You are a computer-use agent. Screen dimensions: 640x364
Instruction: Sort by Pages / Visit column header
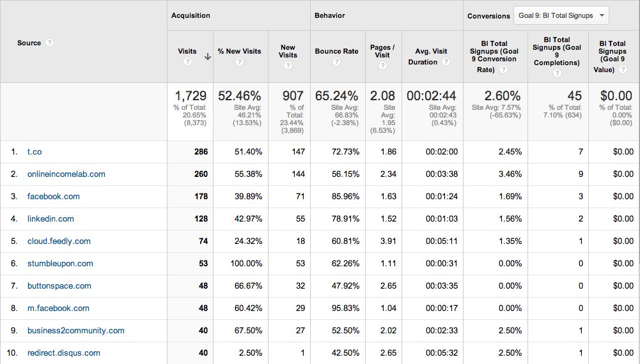pos(382,51)
